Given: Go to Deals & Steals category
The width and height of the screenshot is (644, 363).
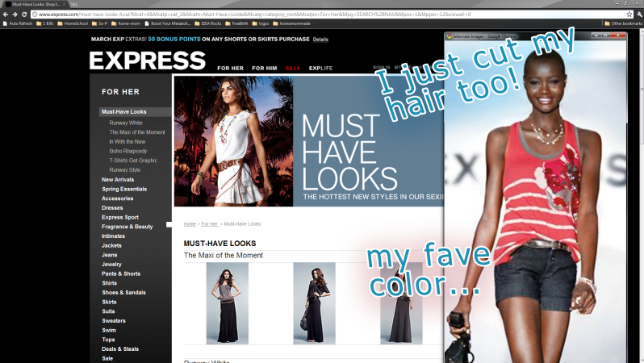Looking at the screenshot, I should (x=120, y=349).
